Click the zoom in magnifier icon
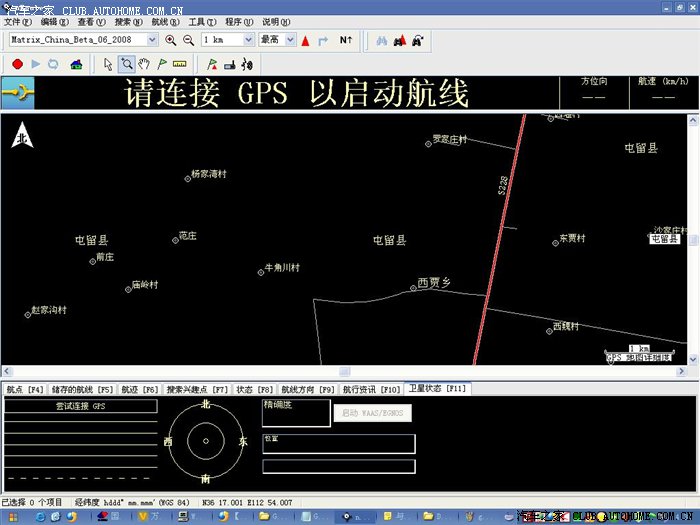Image resolution: width=700 pixels, height=525 pixels. coord(171,40)
